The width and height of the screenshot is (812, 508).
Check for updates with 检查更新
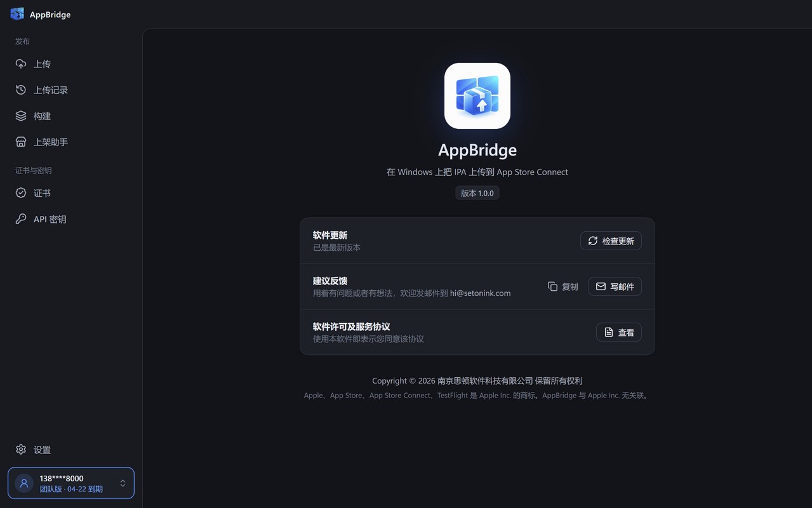click(611, 241)
